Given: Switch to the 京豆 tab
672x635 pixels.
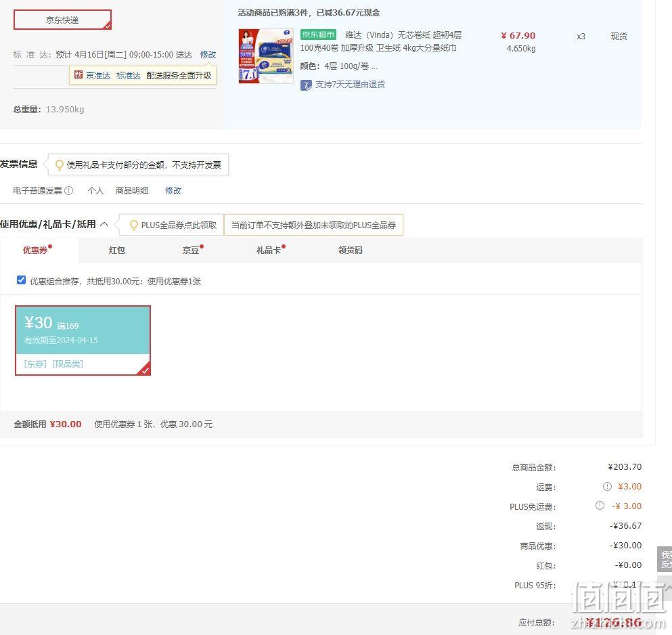Looking at the screenshot, I should pyautogui.click(x=191, y=250).
